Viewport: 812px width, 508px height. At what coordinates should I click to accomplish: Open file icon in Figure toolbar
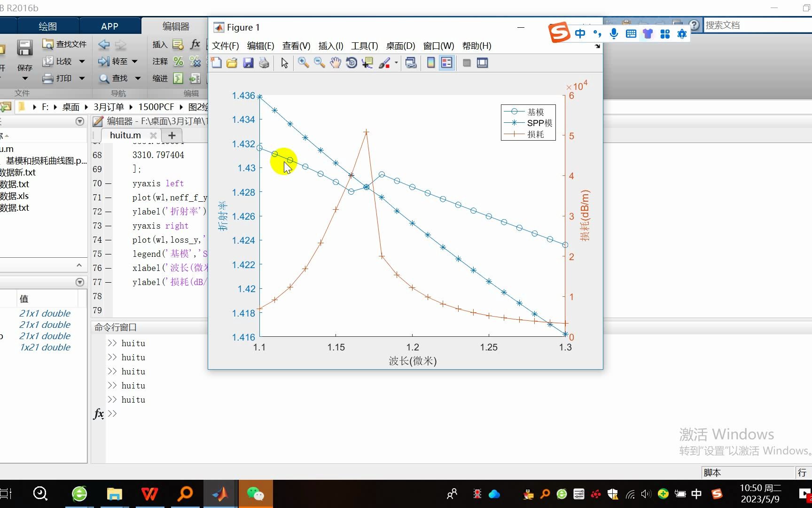[232, 63]
